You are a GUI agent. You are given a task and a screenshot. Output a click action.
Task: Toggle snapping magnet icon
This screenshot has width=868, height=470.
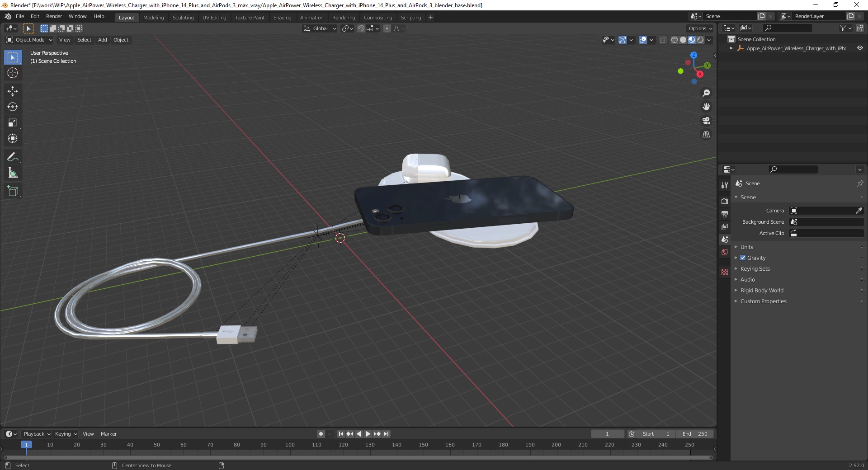click(x=361, y=28)
